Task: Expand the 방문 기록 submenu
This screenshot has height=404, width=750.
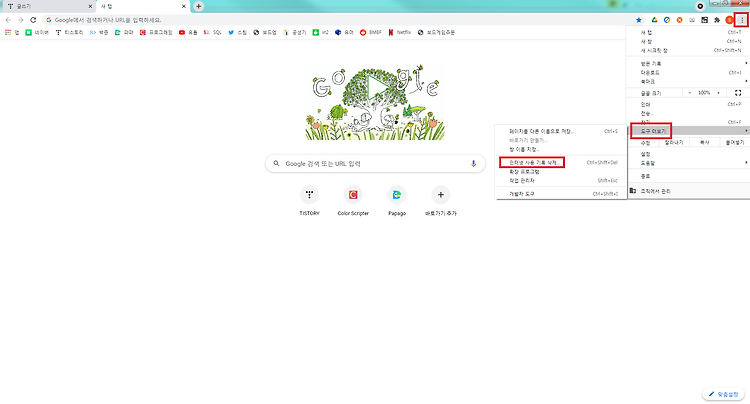Action: pyautogui.click(x=687, y=64)
